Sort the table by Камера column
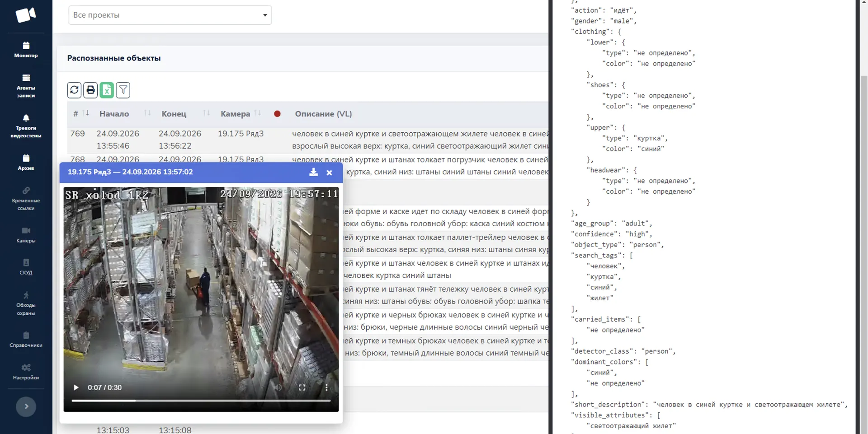Viewport: 868px width, 434px height. [x=241, y=113]
